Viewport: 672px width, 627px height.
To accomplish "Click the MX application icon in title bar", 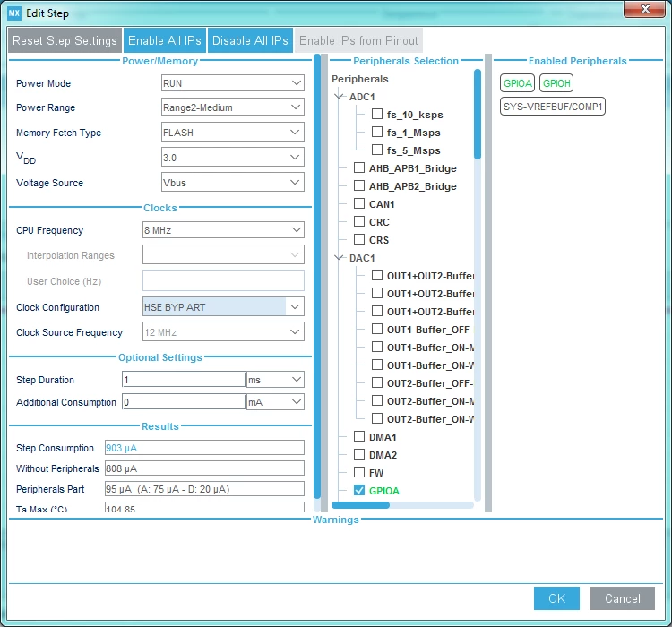I will (13, 13).
